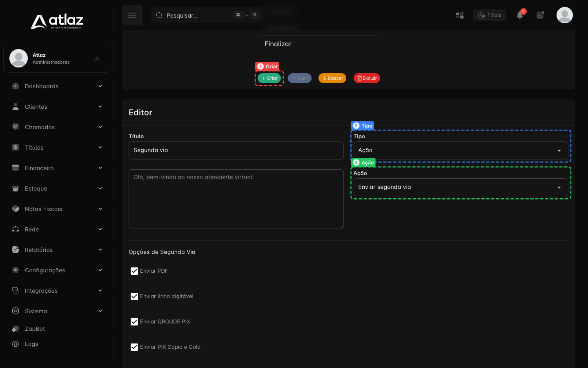Click the Logs eye icon

16,344
